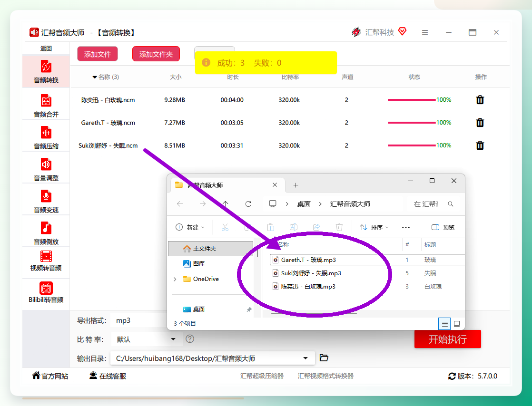This screenshot has width=532, height=406.
Task: Open the 音频倒放 sidebar tool
Action: click(x=46, y=233)
